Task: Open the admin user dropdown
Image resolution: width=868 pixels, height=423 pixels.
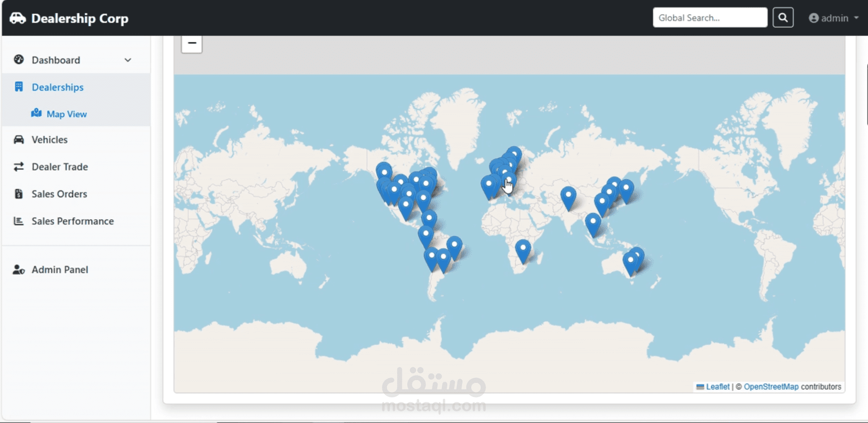Action: [x=833, y=18]
